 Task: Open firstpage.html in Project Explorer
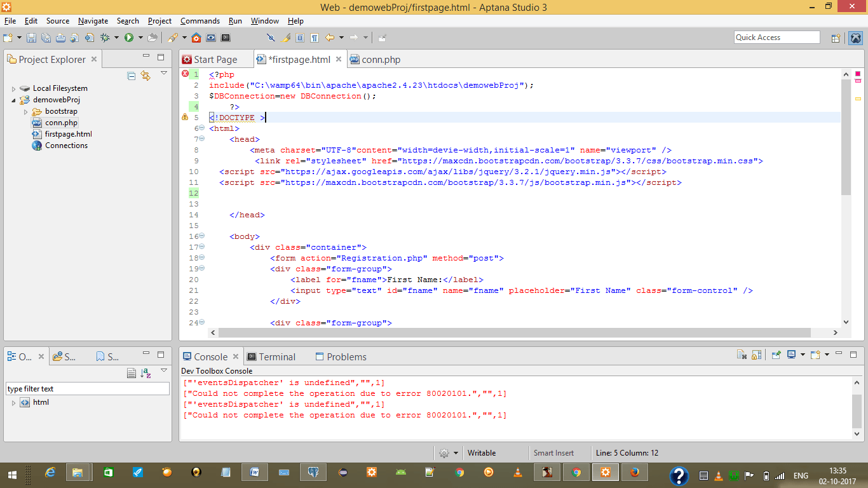pyautogui.click(x=68, y=134)
